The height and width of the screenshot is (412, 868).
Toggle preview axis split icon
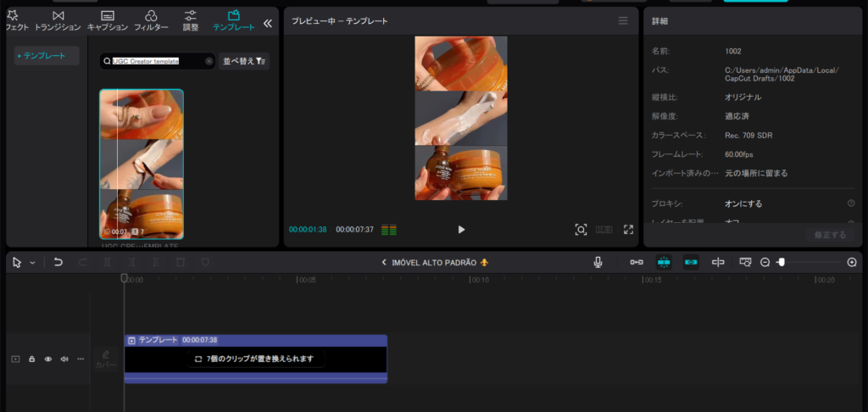click(718, 263)
